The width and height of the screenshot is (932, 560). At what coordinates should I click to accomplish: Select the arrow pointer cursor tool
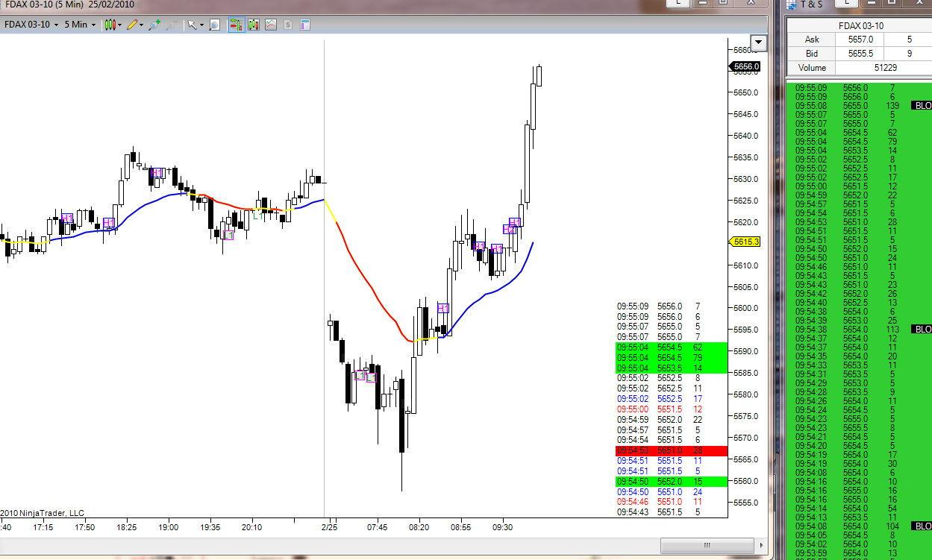pos(193,25)
